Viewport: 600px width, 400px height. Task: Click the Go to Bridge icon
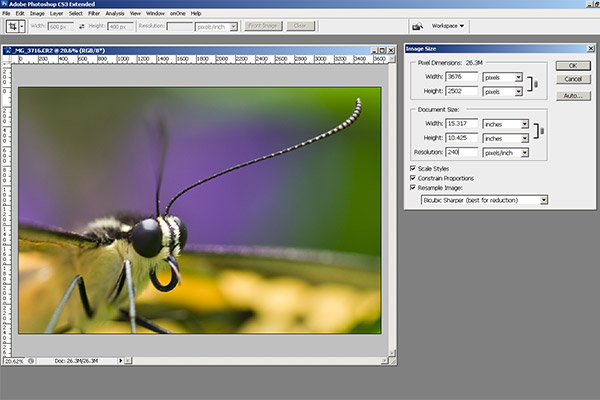(416, 26)
